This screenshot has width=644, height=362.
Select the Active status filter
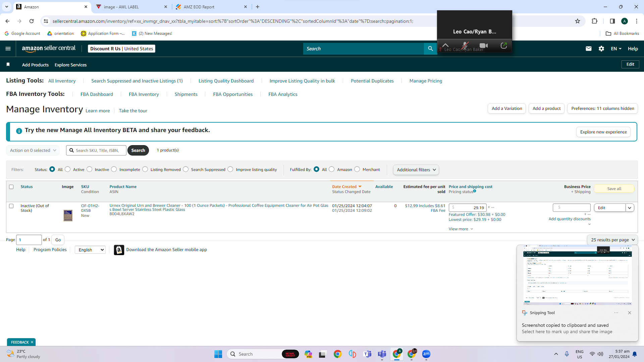[x=68, y=169]
